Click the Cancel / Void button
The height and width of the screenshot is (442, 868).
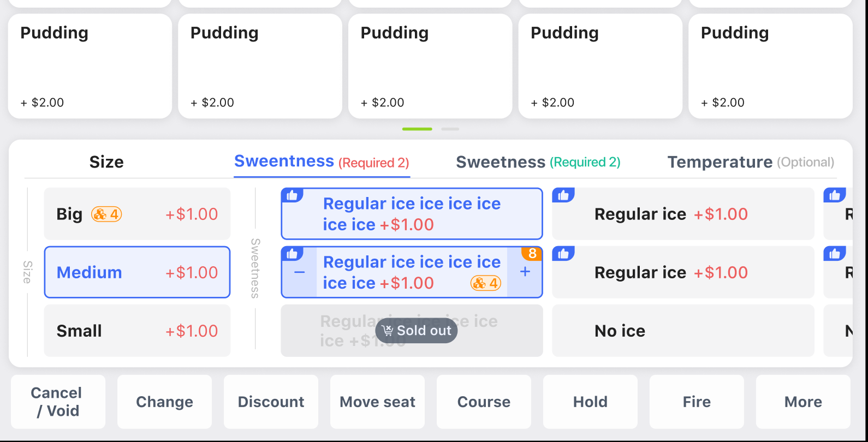pos(58,402)
